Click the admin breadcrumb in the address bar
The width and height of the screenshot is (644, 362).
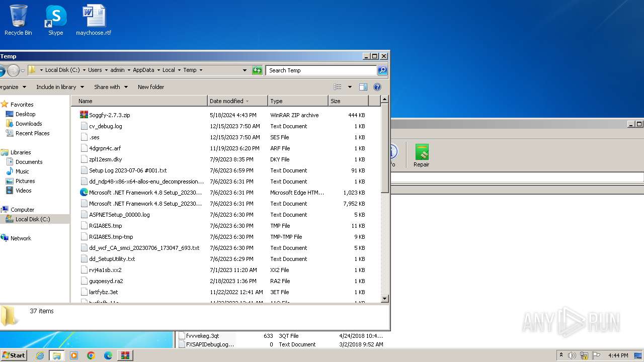pyautogui.click(x=117, y=70)
